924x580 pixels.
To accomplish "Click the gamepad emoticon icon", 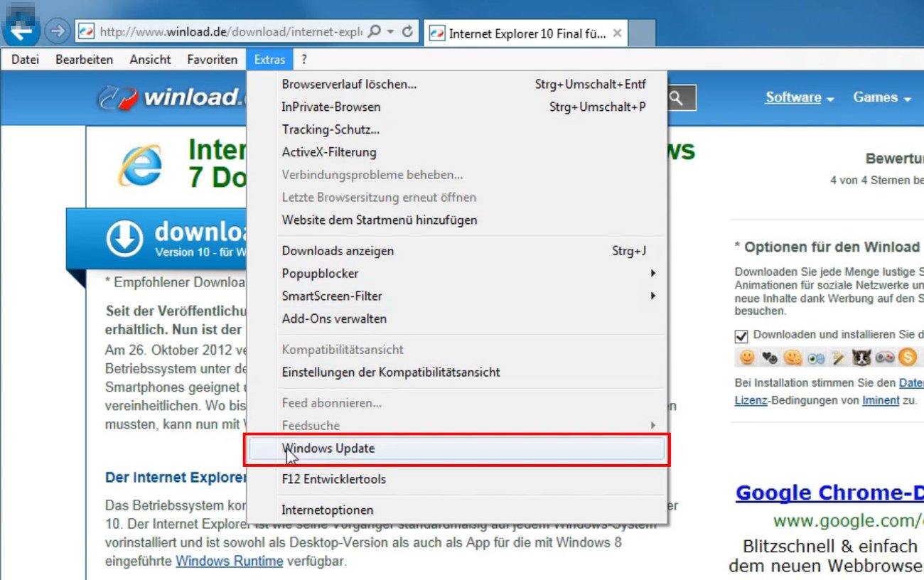I will point(885,358).
